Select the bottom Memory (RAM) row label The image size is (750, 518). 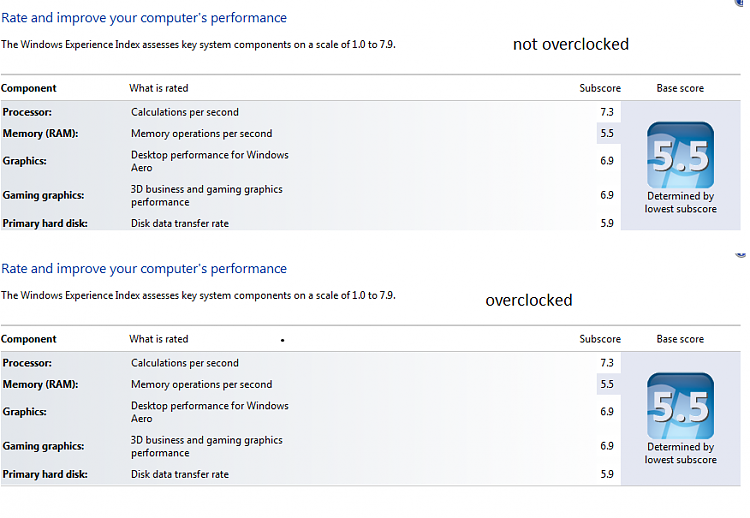(40, 385)
